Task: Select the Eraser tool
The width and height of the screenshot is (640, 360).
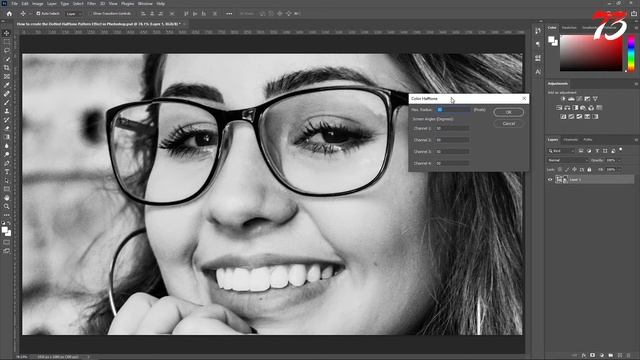Action: click(x=7, y=128)
